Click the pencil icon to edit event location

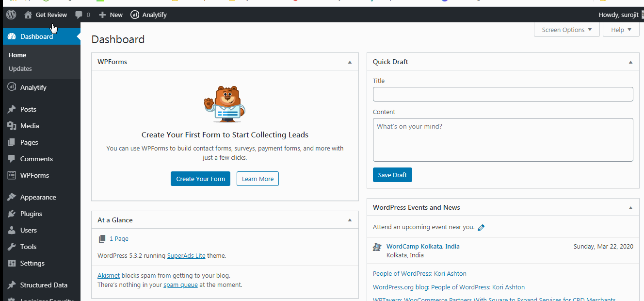pos(481,227)
